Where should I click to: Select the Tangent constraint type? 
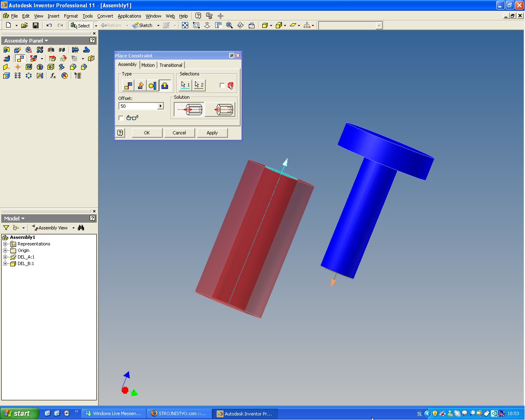(152, 86)
